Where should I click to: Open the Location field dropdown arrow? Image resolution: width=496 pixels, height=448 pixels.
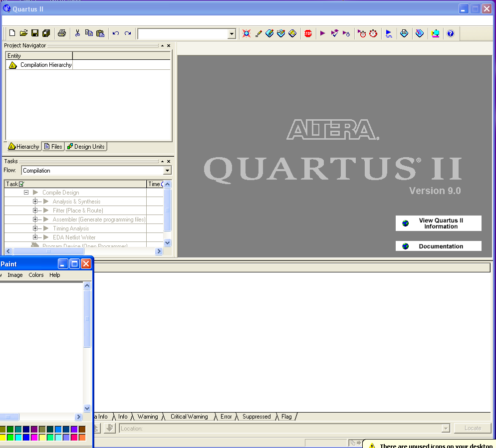[446, 429]
